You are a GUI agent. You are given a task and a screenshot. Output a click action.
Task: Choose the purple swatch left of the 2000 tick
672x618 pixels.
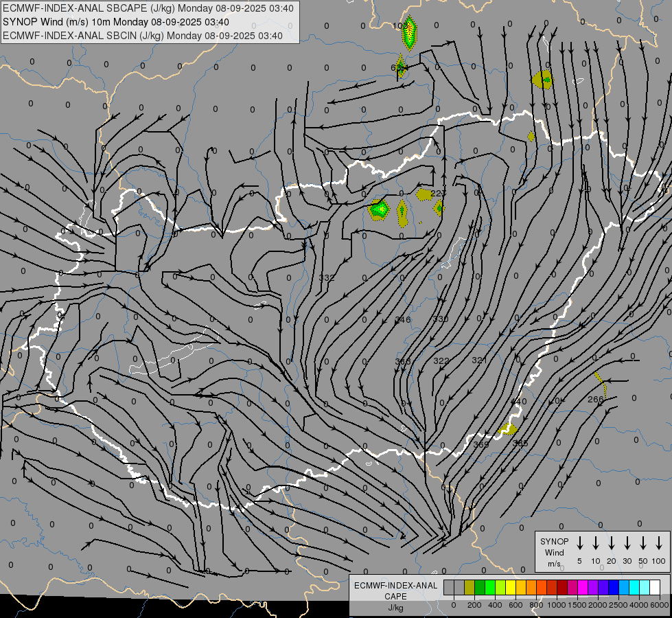[592, 587]
